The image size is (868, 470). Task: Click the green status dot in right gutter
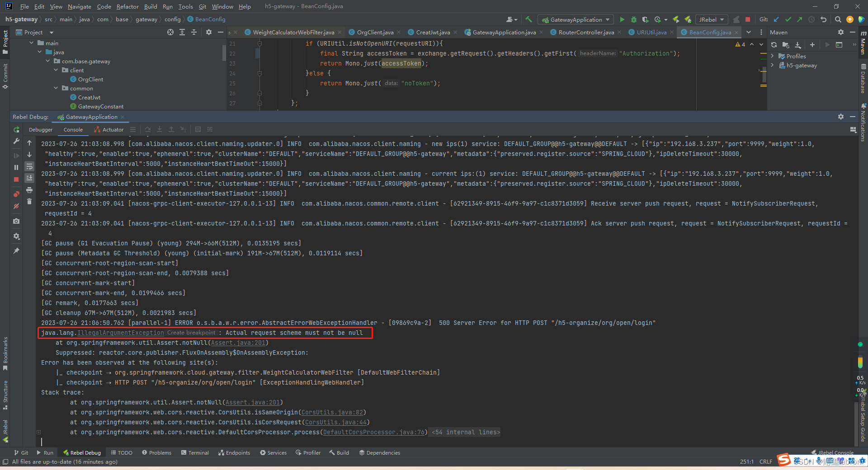pos(860,344)
